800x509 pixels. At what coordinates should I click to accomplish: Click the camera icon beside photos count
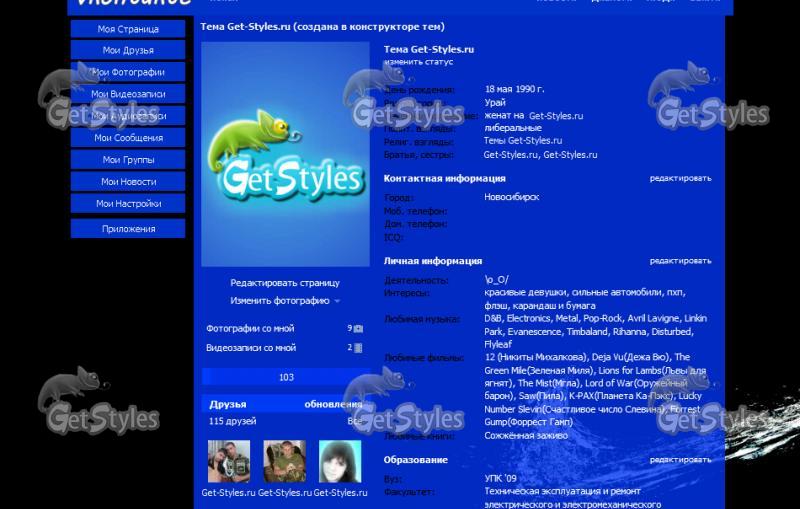(358, 328)
